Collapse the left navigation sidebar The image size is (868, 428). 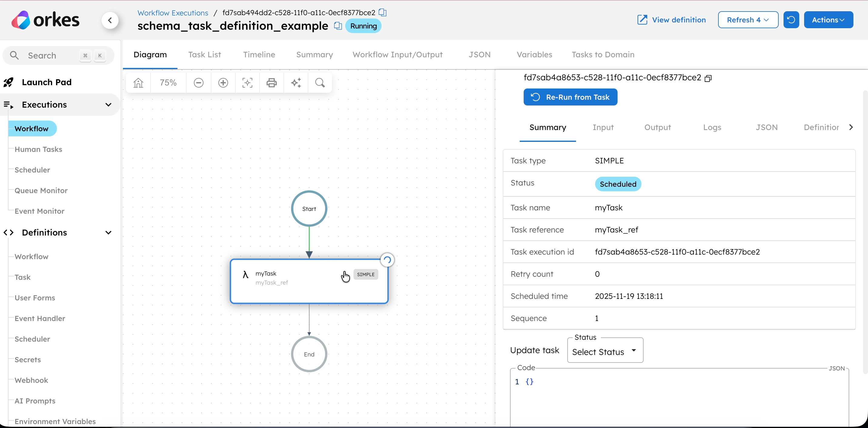[110, 20]
